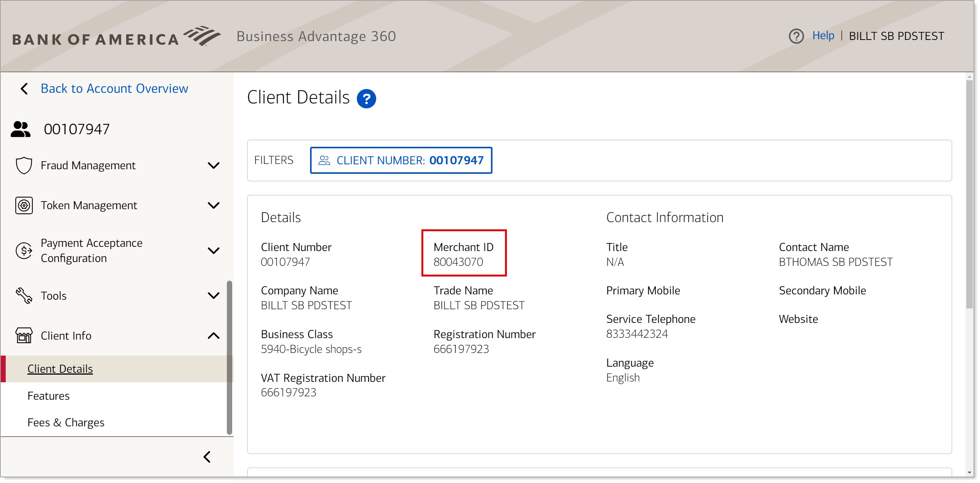Click the Tools wrench icon
This screenshot has height=483, width=980.
pyautogui.click(x=24, y=296)
